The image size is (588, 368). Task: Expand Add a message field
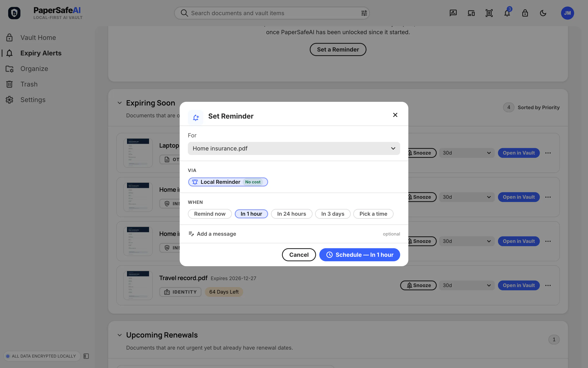(x=294, y=234)
